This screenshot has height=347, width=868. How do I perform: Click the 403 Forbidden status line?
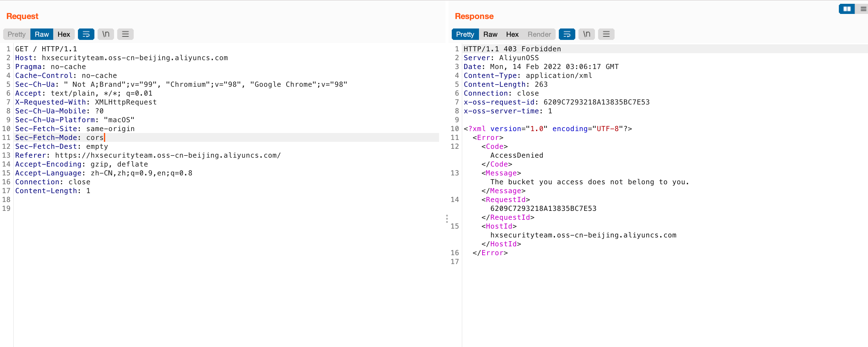(x=512, y=49)
